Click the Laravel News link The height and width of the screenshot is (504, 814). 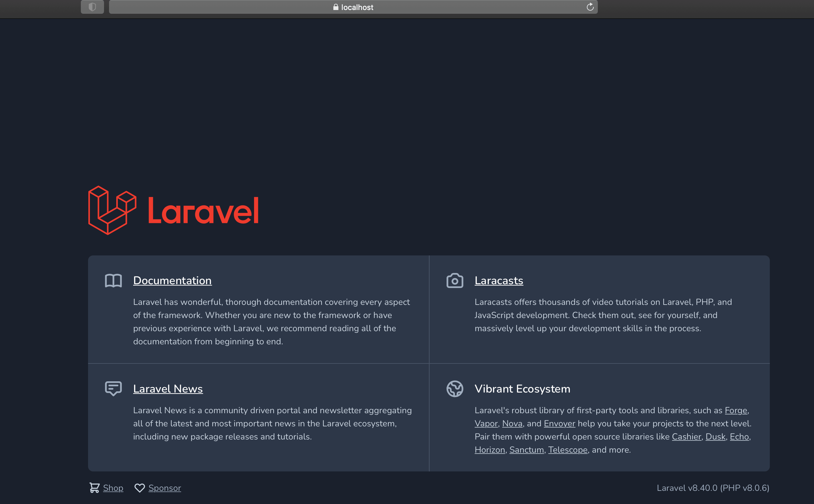(168, 388)
